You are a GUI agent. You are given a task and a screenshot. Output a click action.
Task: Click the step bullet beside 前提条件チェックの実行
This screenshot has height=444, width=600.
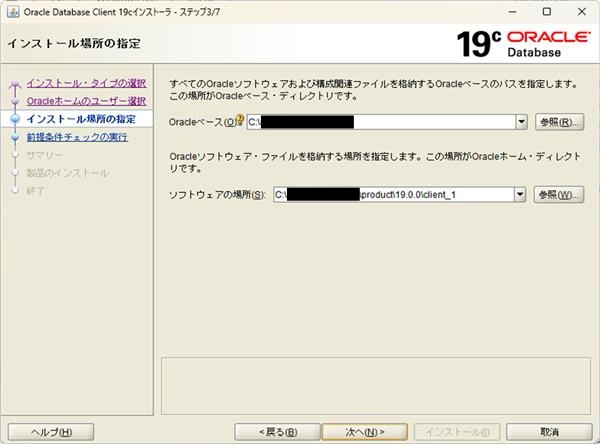pyautogui.click(x=15, y=137)
